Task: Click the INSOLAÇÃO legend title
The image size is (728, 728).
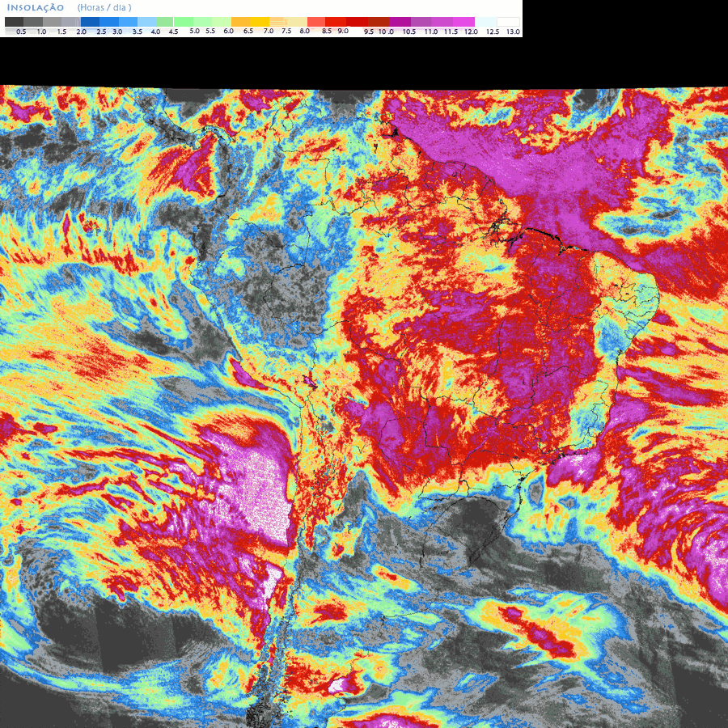Action: click(x=36, y=7)
